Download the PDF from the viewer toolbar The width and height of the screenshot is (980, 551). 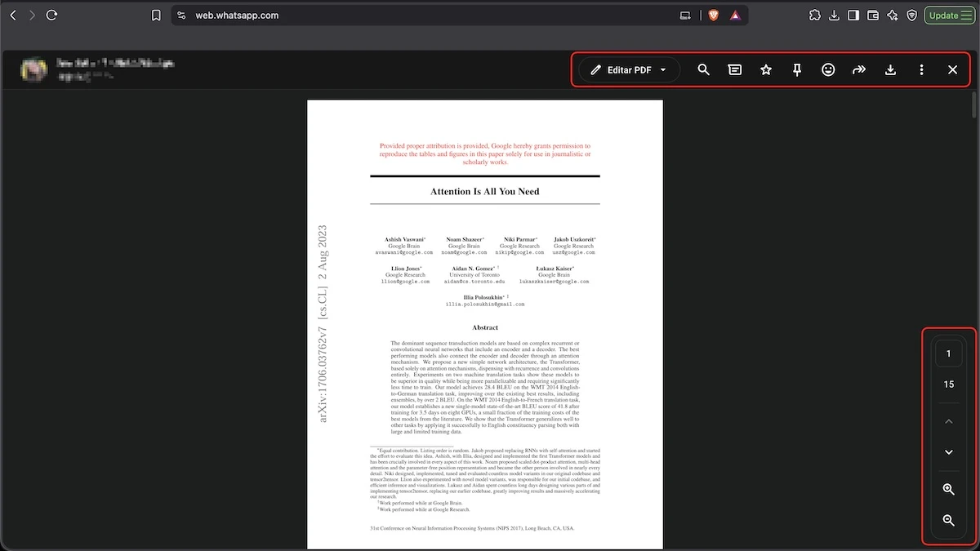[x=890, y=70]
